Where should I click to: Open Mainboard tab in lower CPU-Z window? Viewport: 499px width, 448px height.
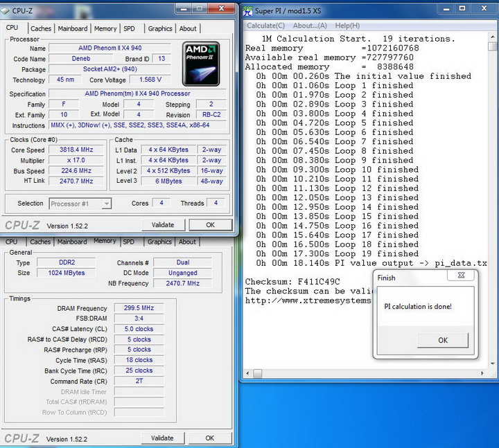coord(72,242)
